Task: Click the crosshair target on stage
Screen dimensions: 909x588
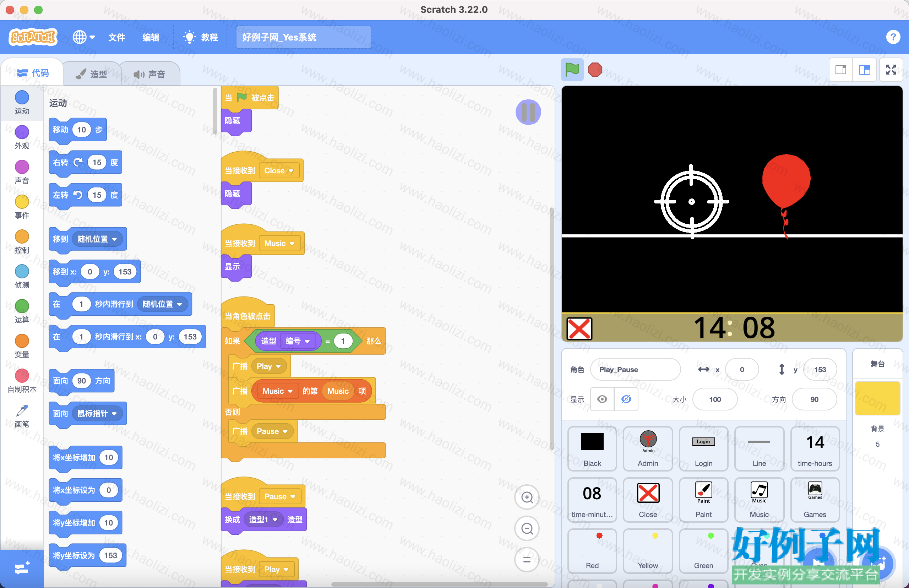Action: point(691,202)
